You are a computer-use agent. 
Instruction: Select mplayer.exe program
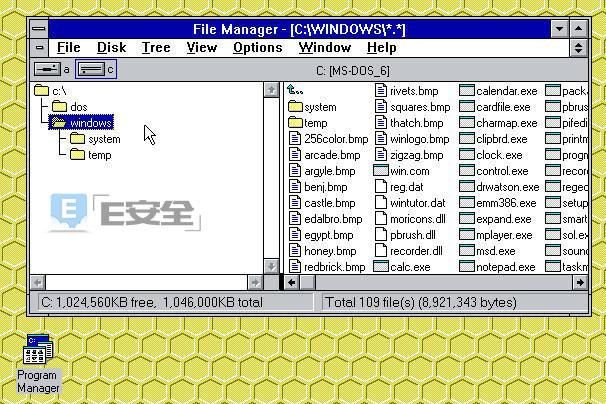point(496,235)
